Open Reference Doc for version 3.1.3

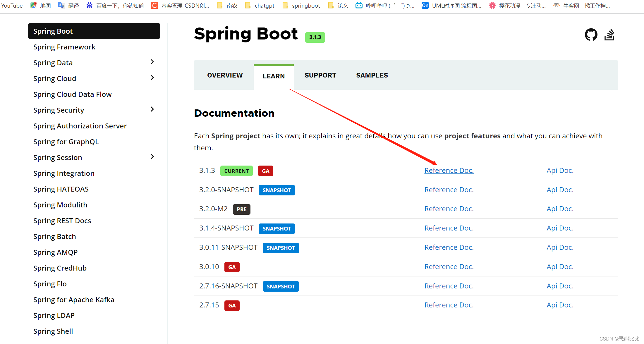pos(449,171)
